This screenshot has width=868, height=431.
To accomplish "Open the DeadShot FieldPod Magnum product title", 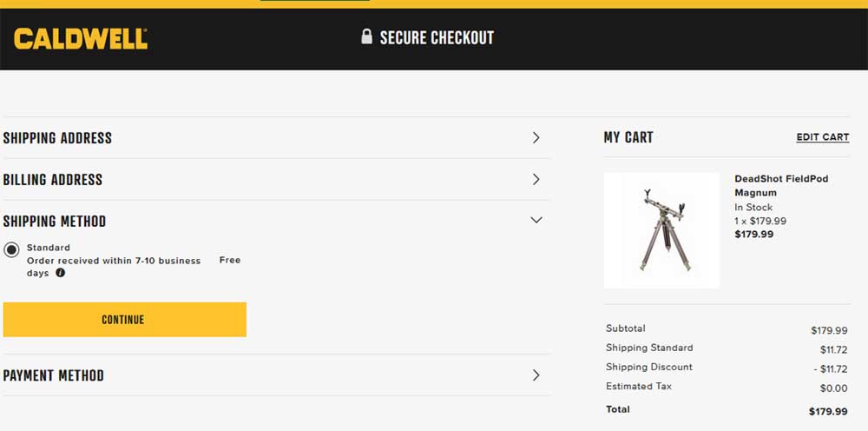I will click(780, 185).
